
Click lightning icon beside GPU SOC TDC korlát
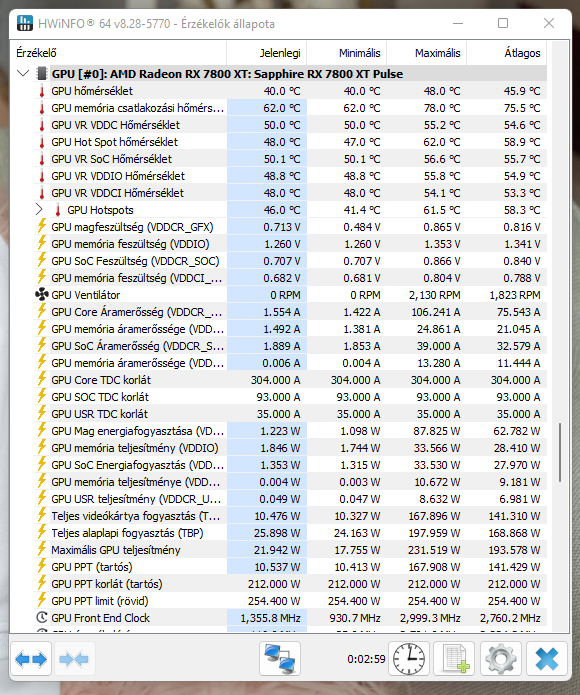pos(42,396)
